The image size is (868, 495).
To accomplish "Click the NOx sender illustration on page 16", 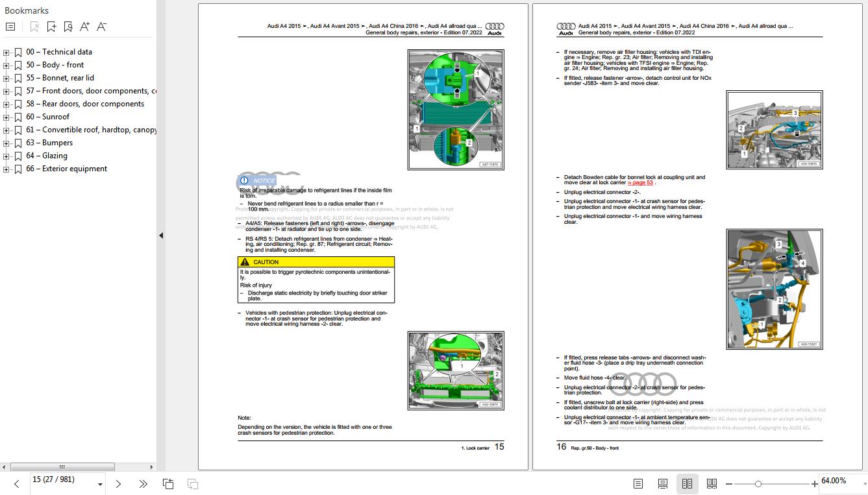I will click(x=775, y=130).
